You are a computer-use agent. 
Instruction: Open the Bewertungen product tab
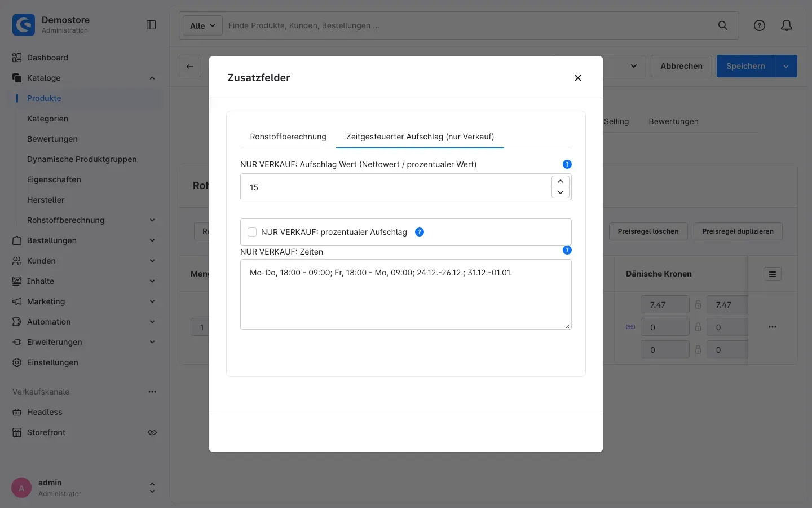coord(673,121)
